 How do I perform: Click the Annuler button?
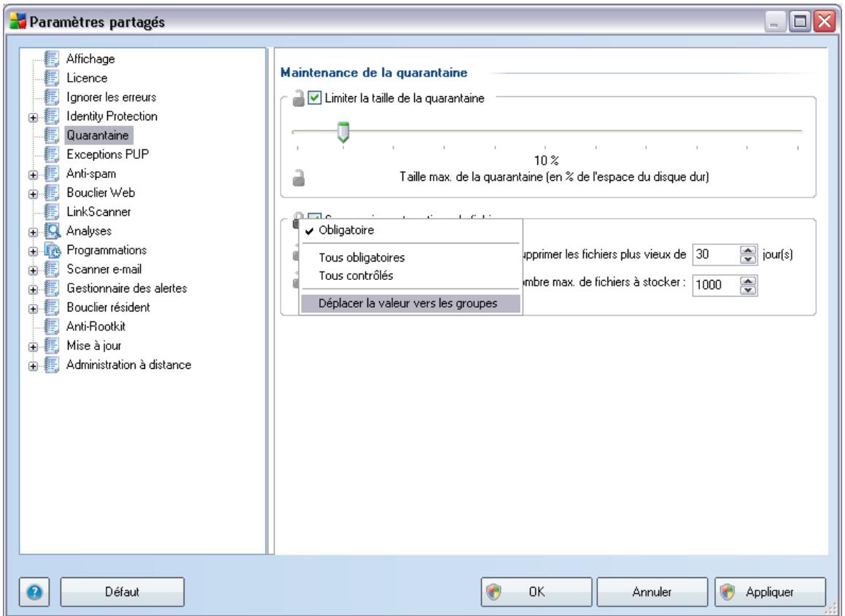coord(652,592)
